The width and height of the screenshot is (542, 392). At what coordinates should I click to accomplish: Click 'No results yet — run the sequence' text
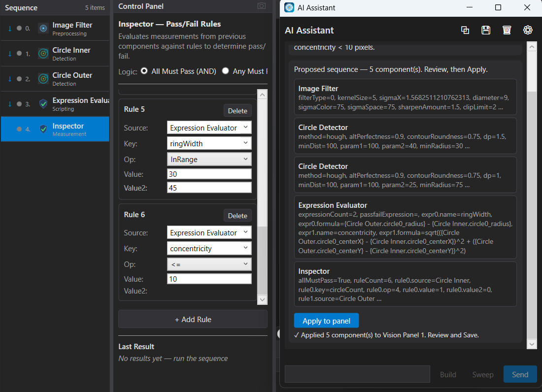click(x=173, y=359)
